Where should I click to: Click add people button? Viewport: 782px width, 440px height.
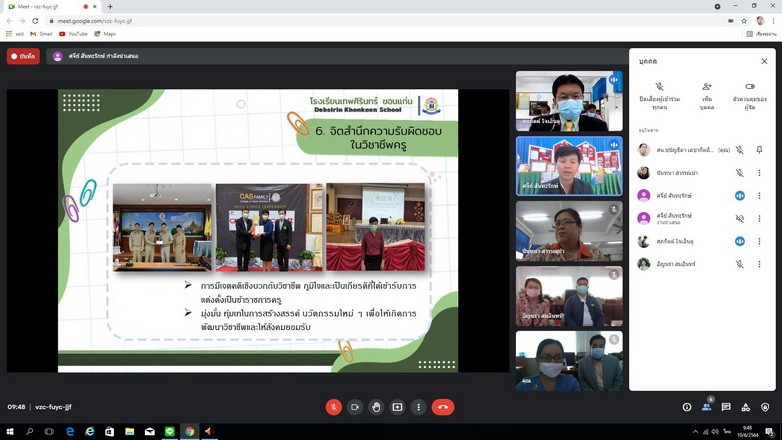[x=707, y=87]
